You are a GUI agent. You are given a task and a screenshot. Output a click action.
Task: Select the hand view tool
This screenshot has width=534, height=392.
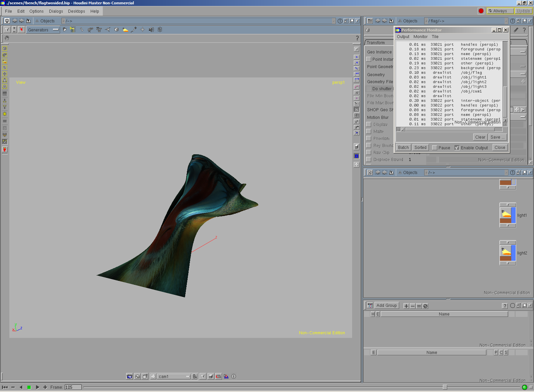coord(7,38)
